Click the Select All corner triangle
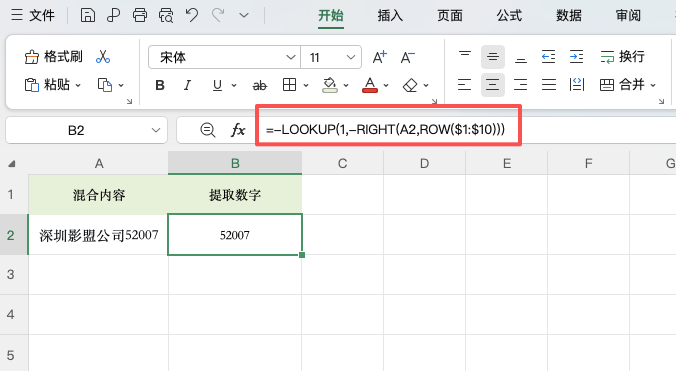 click(12, 164)
